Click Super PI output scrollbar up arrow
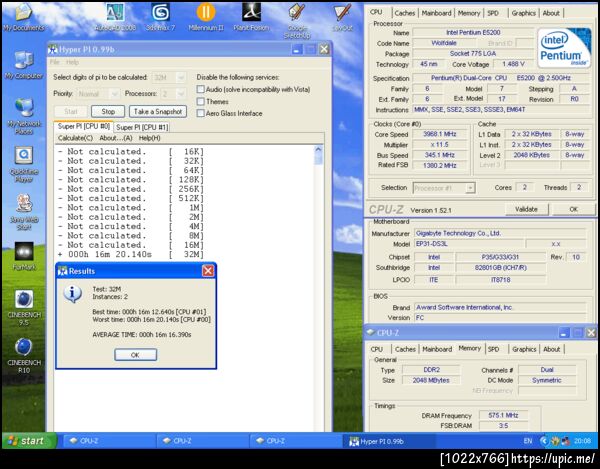Image resolution: width=600 pixels, height=469 pixels. pyautogui.click(x=318, y=150)
